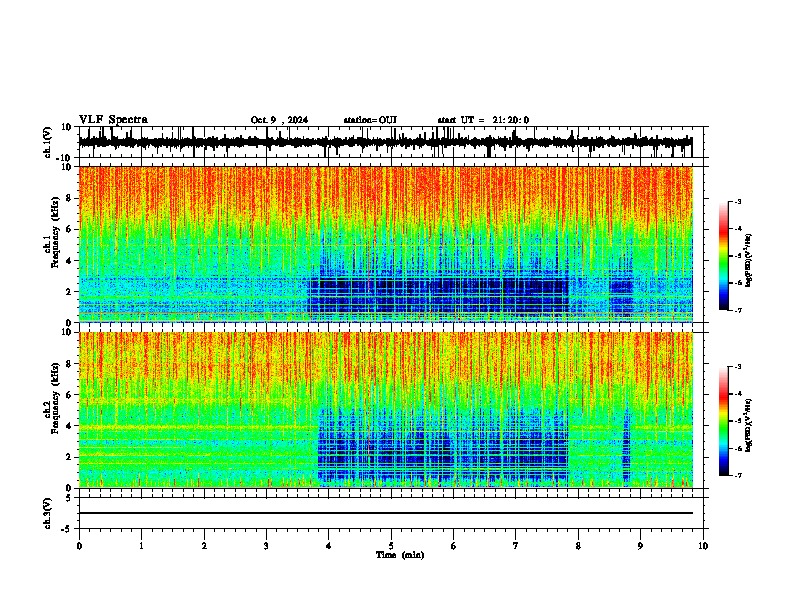Viewport: 792px width, 612px height.
Task: Click the log(PSD) units label beside ch.1 color bar
Action: [x=748, y=261]
